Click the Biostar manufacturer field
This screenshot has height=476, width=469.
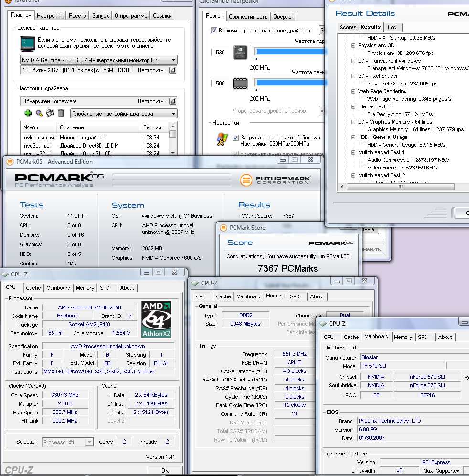[x=415, y=357]
